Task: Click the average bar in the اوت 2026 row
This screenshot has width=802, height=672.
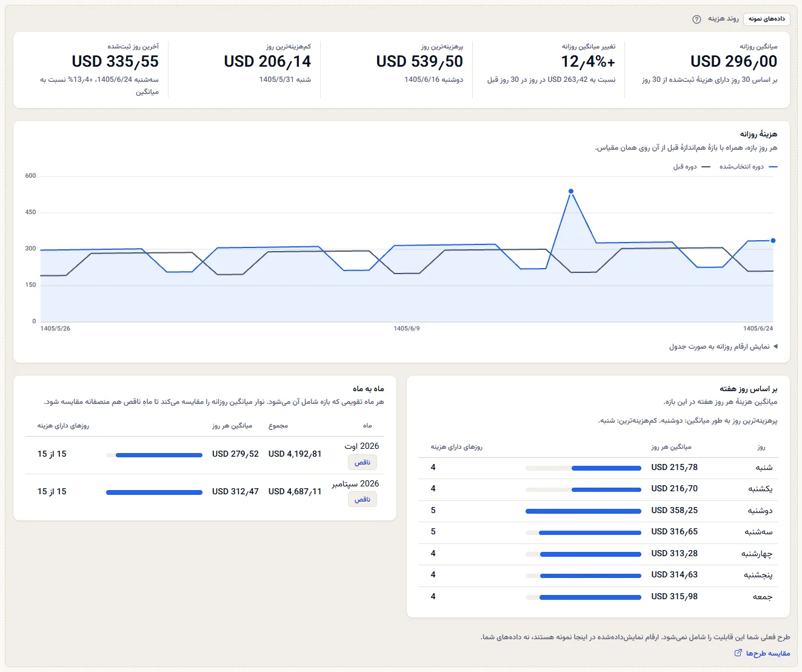Action: (x=154, y=455)
